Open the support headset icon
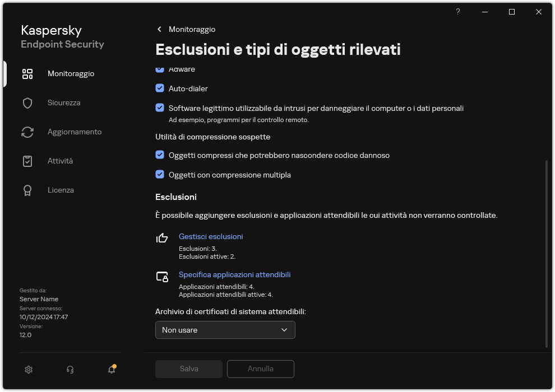 (x=70, y=370)
